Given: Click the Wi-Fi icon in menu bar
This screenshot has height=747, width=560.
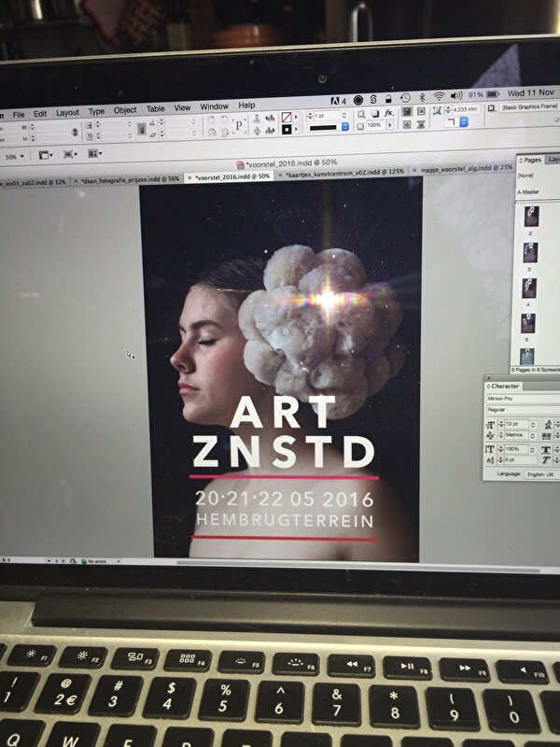Looking at the screenshot, I should coord(439,97).
